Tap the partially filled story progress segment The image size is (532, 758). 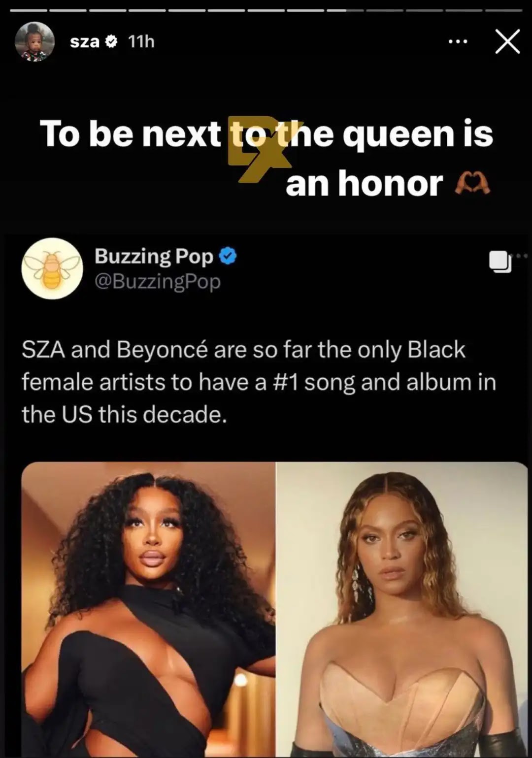345,10
